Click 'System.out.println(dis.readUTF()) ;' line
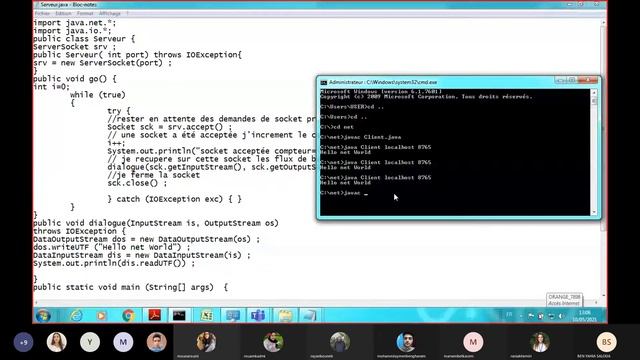Screen dimensions: 640x360 pyautogui.click(x=114, y=263)
